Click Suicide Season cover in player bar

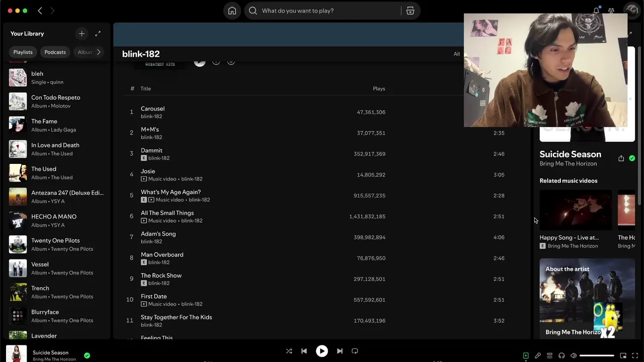pos(17,353)
